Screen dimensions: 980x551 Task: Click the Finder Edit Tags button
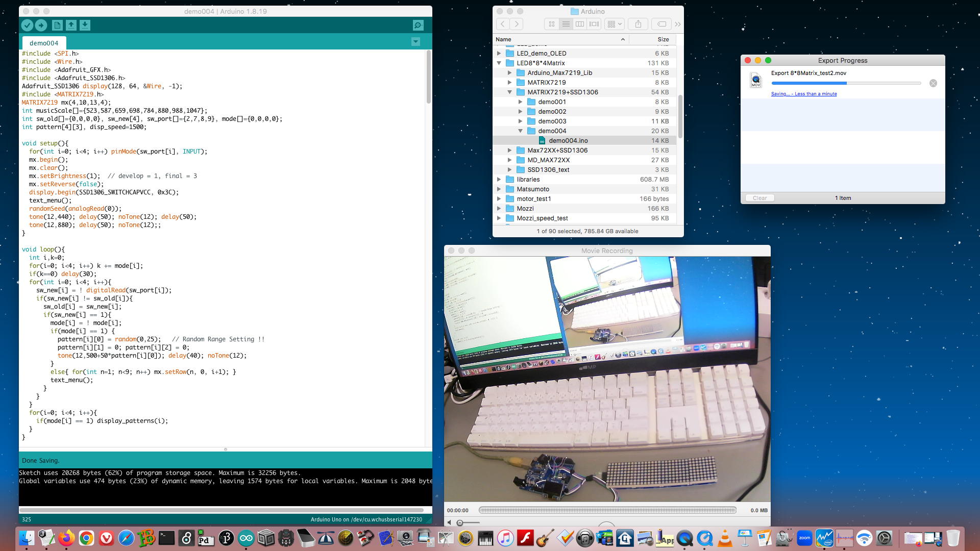pos(661,24)
